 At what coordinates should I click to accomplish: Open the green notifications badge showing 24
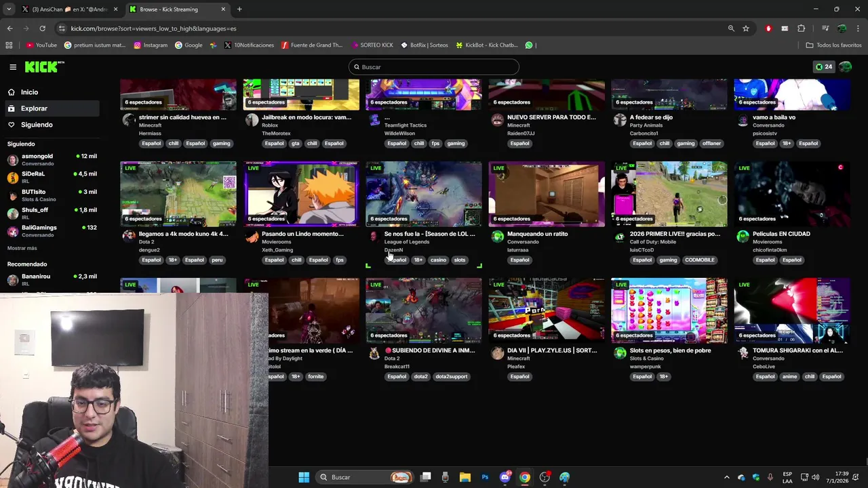(x=824, y=67)
